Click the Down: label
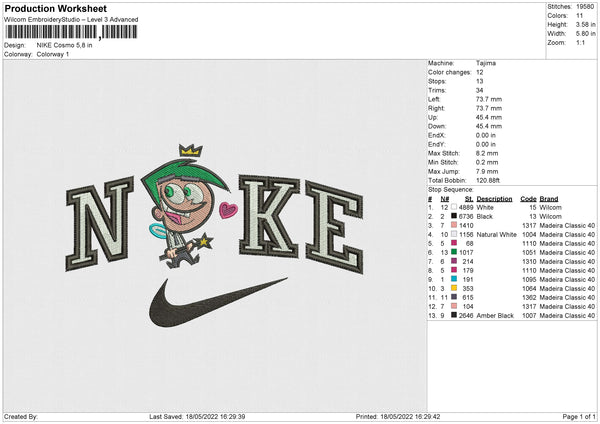The width and height of the screenshot is (600, 424). tap(437, 126)
